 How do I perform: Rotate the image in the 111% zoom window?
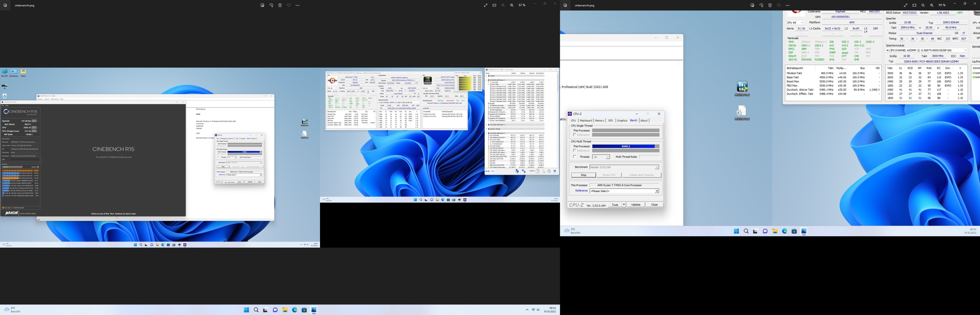[761, 5]
